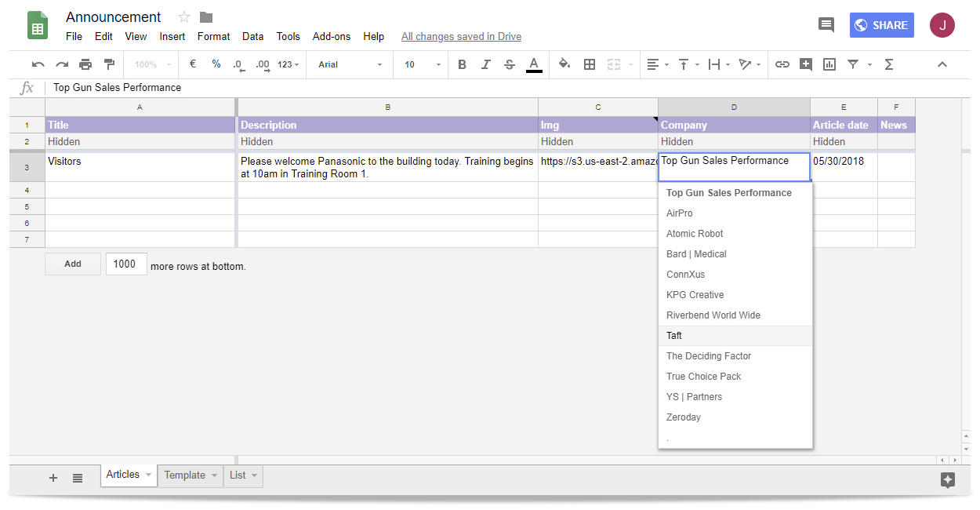Decrease decimal places
The height and width of the screenshot is (510, 980).
click(239, 64)
